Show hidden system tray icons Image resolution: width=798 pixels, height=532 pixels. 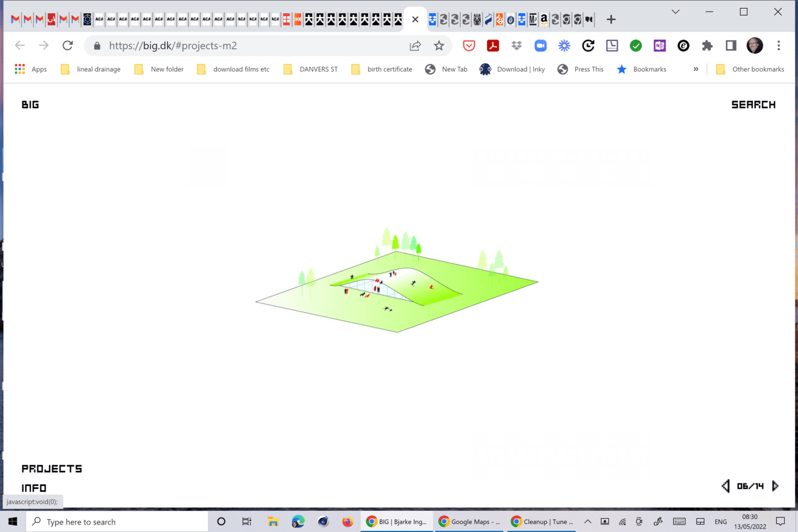tap(587, 522)
